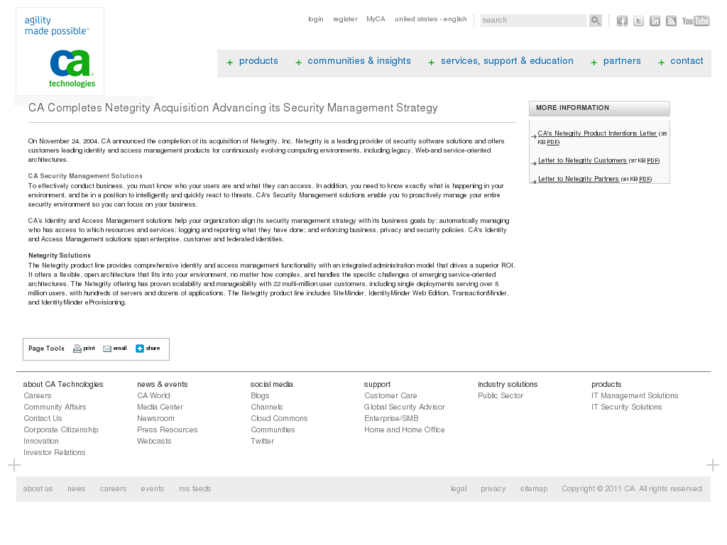Image resolution: width=727 pixels, height=545 pixels.
Task: Click rss feeds in bottom bar
Action: click(x=195, y=489)
